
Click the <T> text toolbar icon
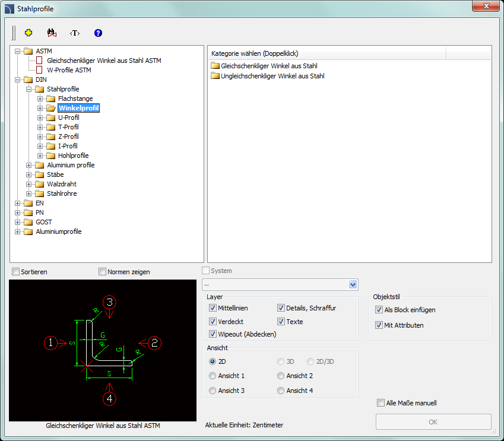click(x=75, y=33)
